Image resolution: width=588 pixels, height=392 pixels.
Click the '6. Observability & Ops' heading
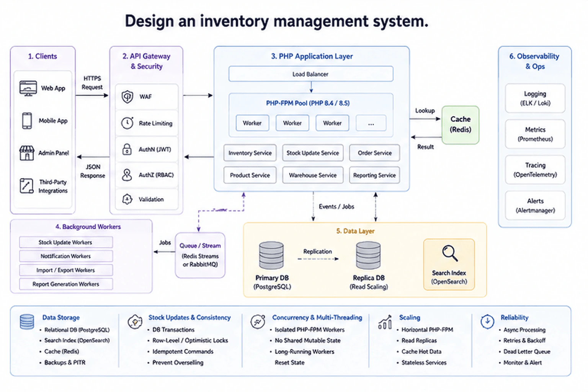534,61
